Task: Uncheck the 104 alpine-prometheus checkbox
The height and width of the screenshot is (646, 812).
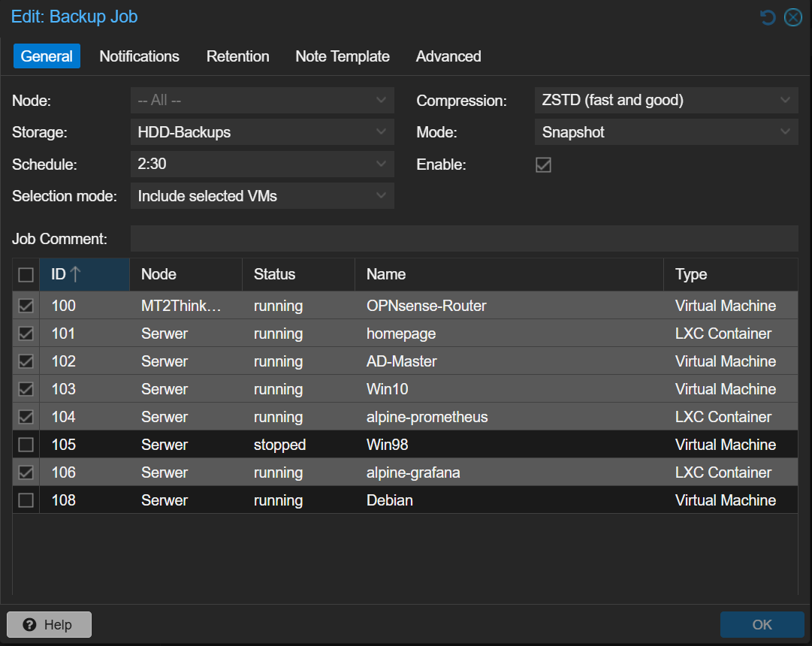Action: [26, 416]
